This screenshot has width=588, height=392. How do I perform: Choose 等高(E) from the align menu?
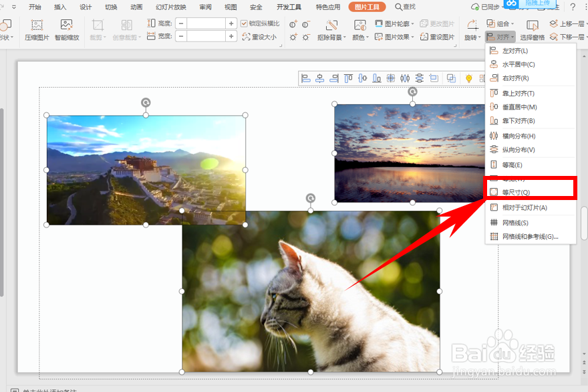[531, 165]
